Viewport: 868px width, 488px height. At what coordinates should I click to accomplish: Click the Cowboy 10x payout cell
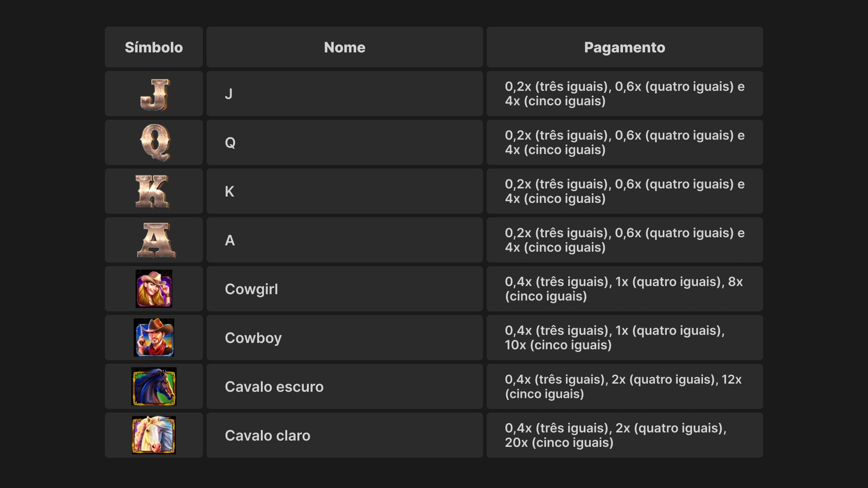pos(624,338)
